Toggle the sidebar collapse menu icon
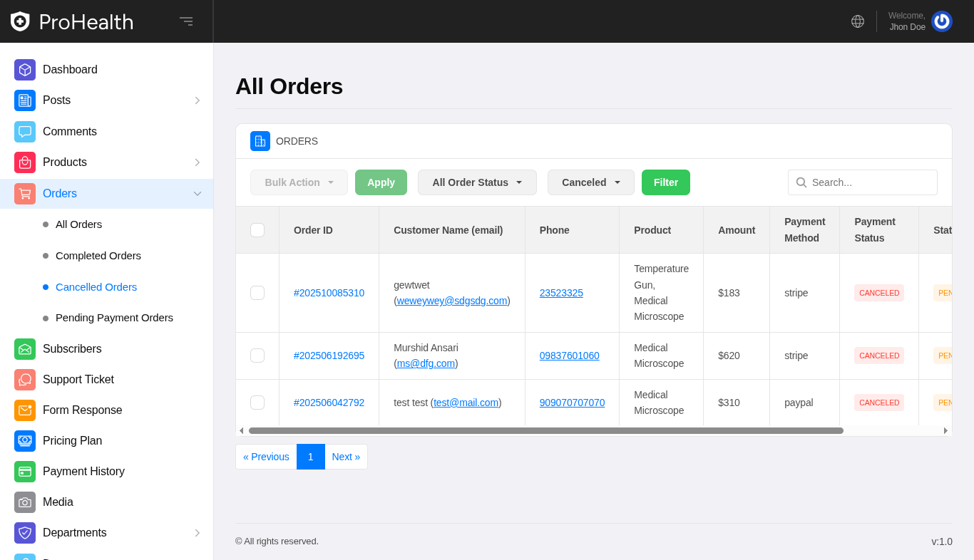The height and width of the screenshot is (560, 974). [x=186, y=21]
